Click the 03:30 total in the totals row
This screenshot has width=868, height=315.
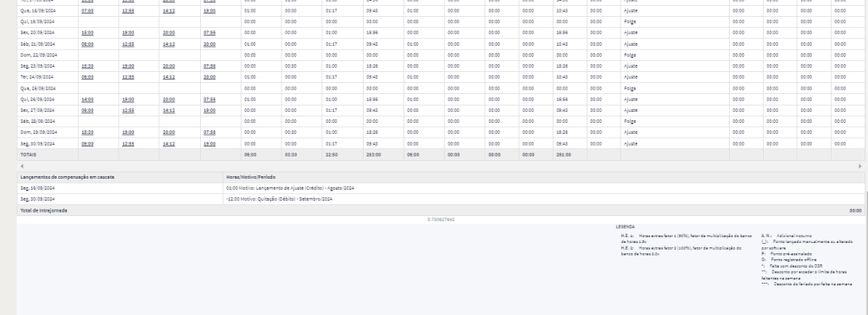[x=291, y=155]
